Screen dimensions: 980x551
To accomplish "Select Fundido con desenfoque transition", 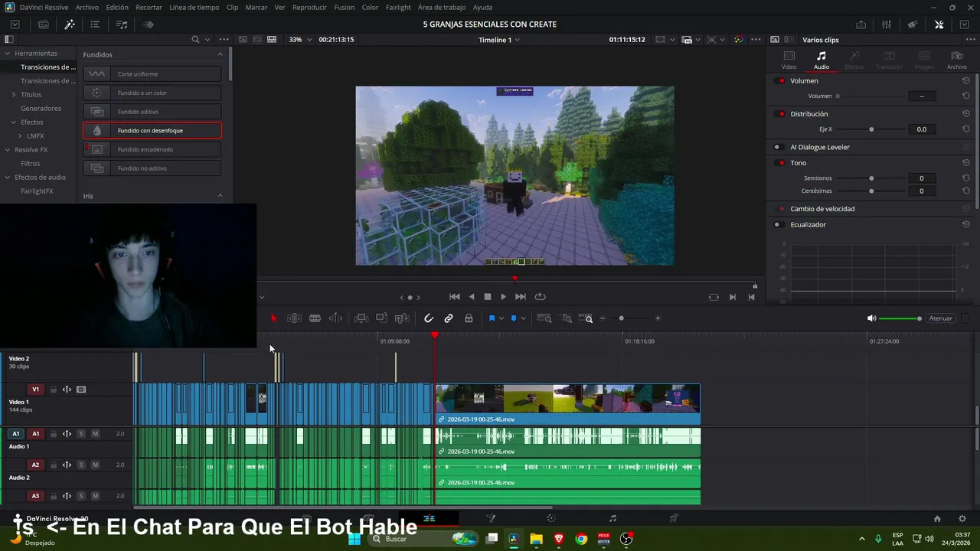I will tap(152, 131).
